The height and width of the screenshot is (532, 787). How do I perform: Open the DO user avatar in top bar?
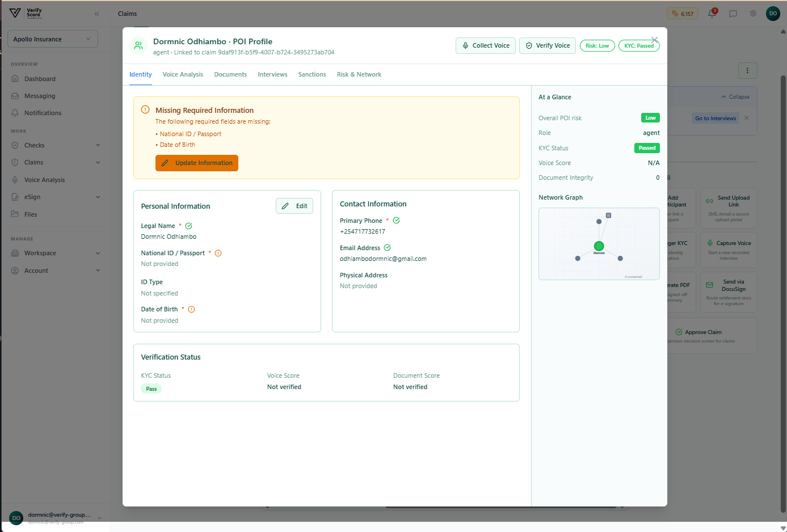[x=773, y=14]
